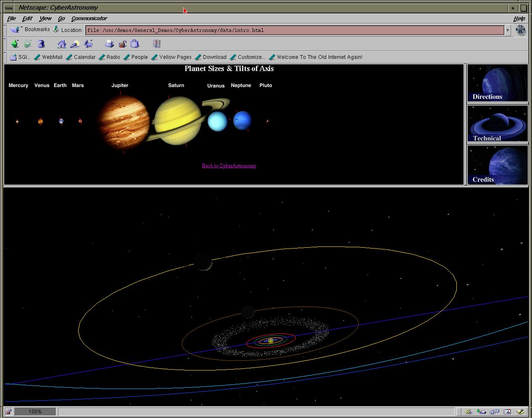Image resolution: width=532 pixels, height=418 pixels.
Task: Click the Neptune planet image
Action: (x=242, y=120)
